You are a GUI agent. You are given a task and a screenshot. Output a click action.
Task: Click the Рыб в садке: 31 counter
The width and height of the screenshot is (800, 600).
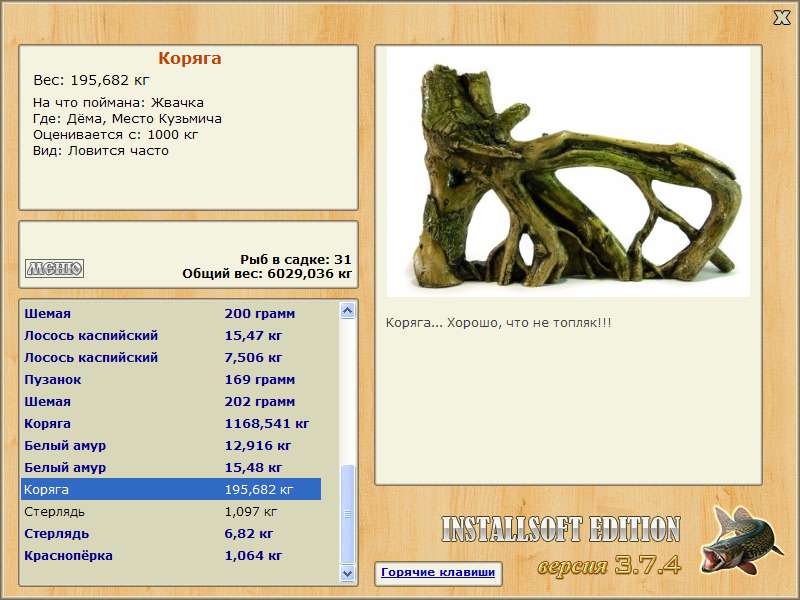coord(296,259)
